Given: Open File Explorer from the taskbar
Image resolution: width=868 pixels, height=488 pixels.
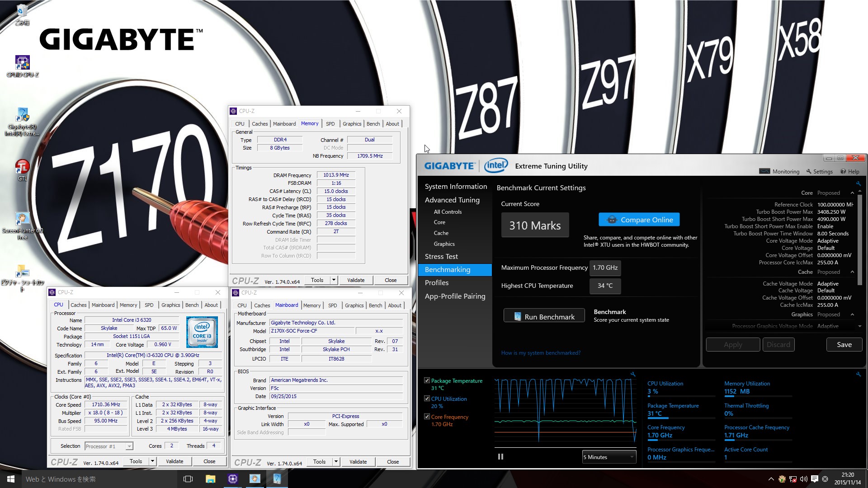Looking at the screenshot, I should pos(210,479).
